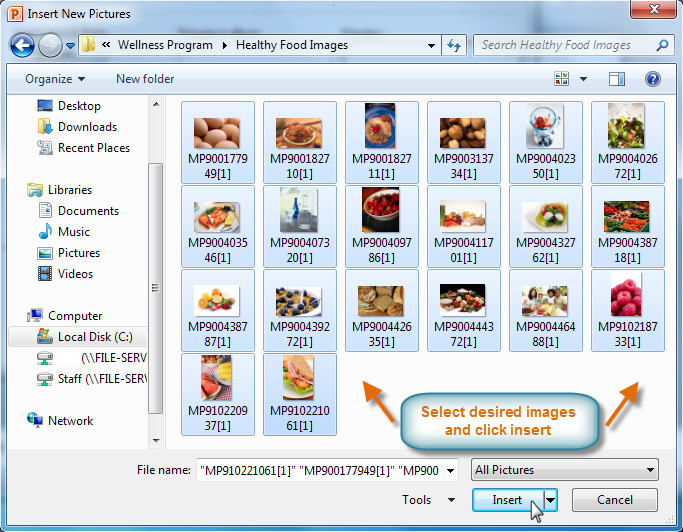Screen dimensions: 683x532
Task: Expand the All Pictures file type dropdown
Action: point(565,470)
